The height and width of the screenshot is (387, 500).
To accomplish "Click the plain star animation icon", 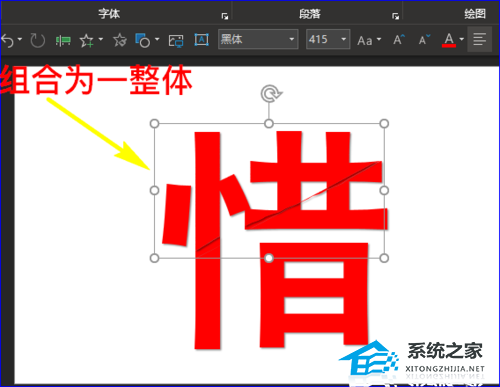I will [x=120, y=40].
